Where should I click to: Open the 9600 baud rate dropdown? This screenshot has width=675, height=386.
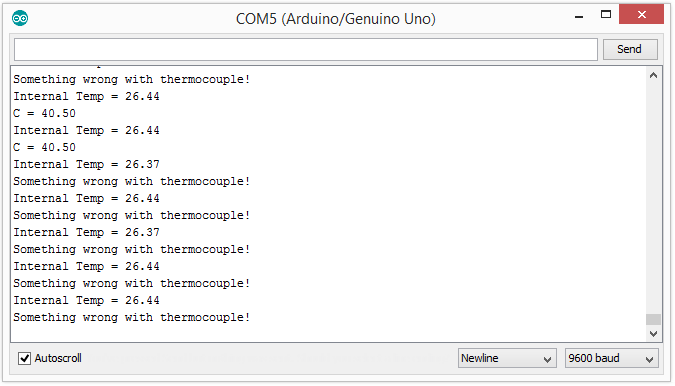[611, 358]
